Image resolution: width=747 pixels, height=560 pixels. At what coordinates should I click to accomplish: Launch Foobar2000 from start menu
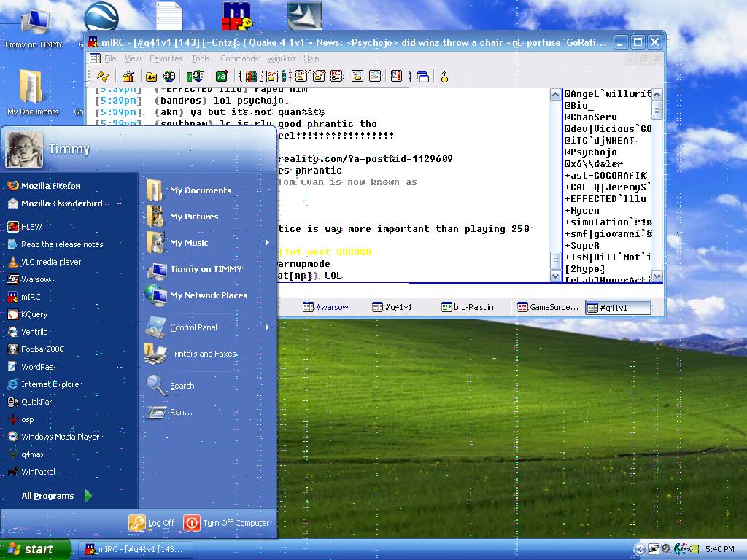tap(36, 349)
